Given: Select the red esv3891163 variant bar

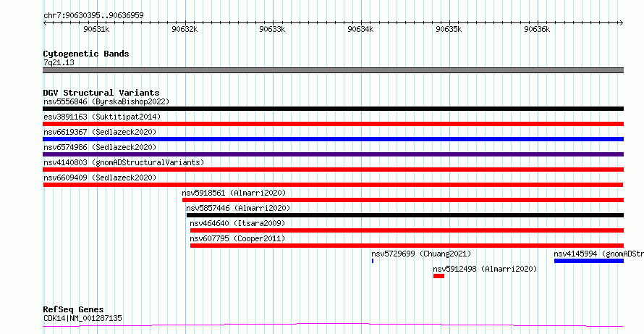Looking at the screenshot, I should pos(333,124).
